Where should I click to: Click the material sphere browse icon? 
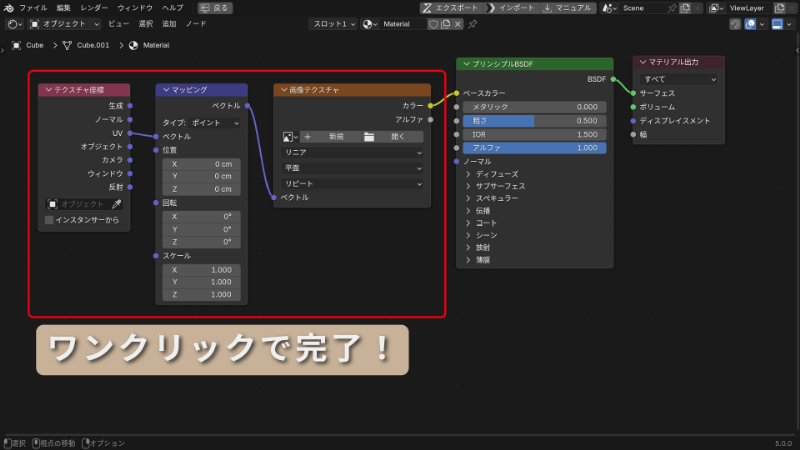click(x=369, y=24)
